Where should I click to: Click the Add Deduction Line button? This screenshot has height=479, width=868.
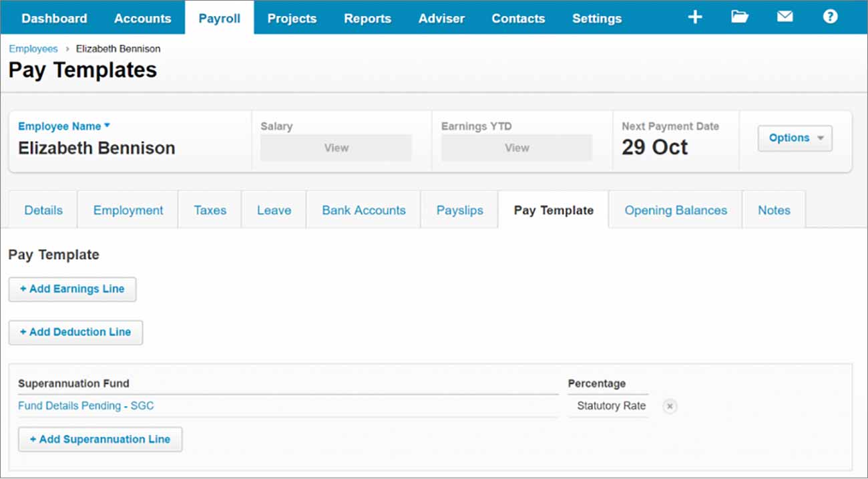tap(75, 332)
